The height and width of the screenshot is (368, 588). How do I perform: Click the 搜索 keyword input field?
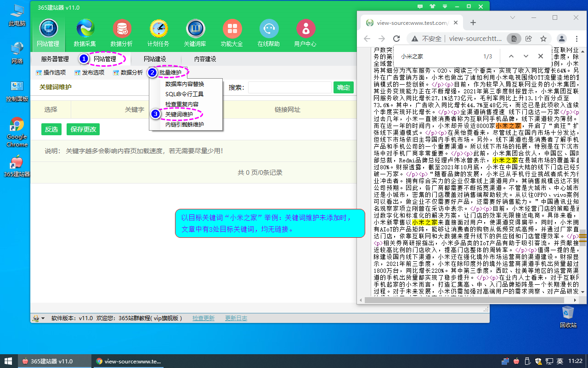[290, 87]
